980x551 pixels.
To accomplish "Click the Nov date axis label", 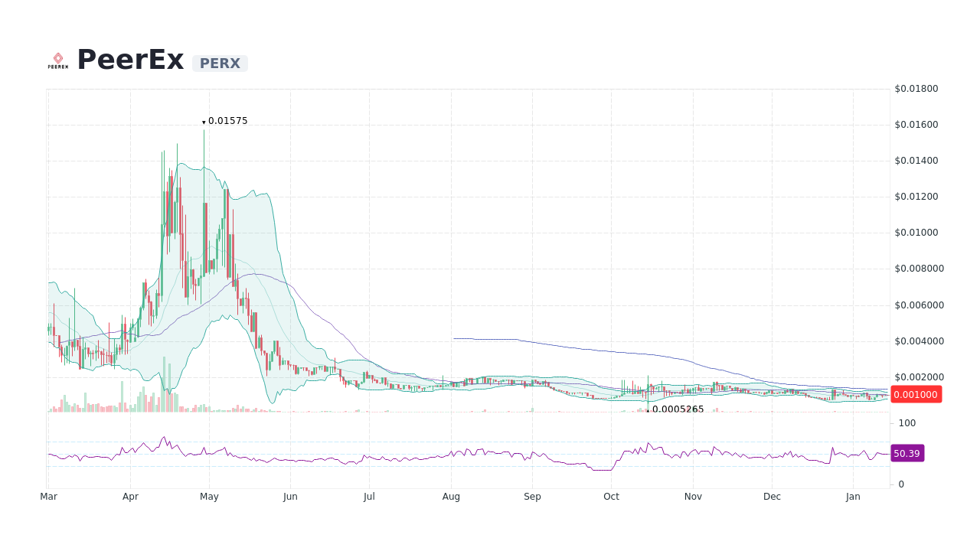I will coord(693,497).
